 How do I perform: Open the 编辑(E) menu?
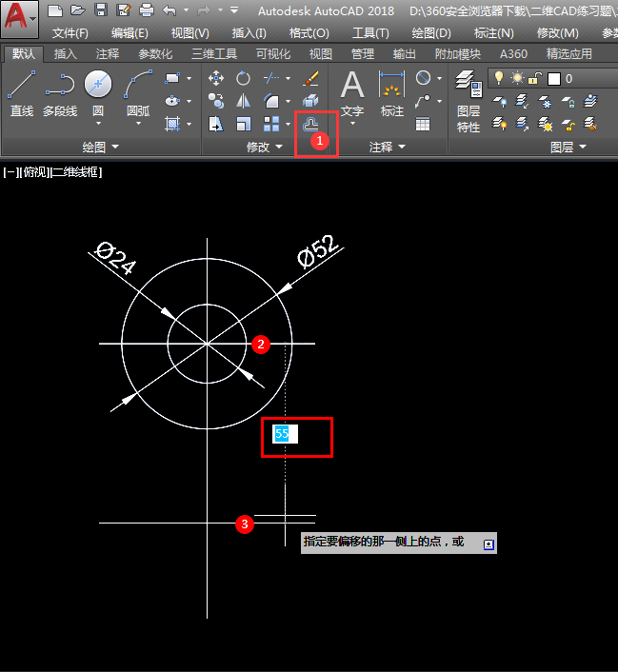(130, 33)
